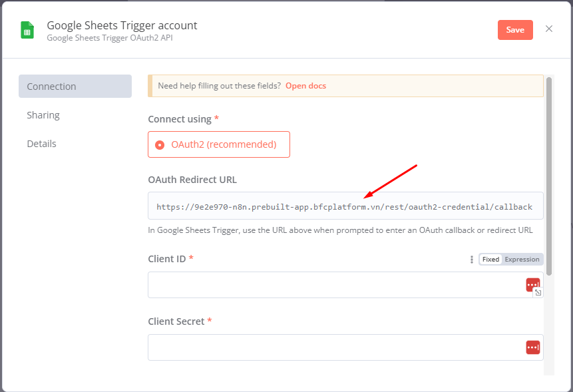573x392 pixels.
Task: Click the password manager icon in Client ID field
Action: point(532,284)
